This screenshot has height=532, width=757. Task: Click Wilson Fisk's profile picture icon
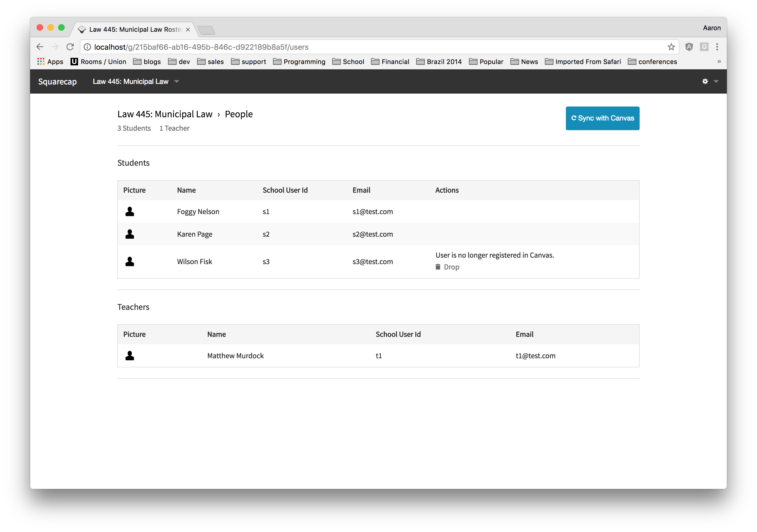(x=129, y=261)
